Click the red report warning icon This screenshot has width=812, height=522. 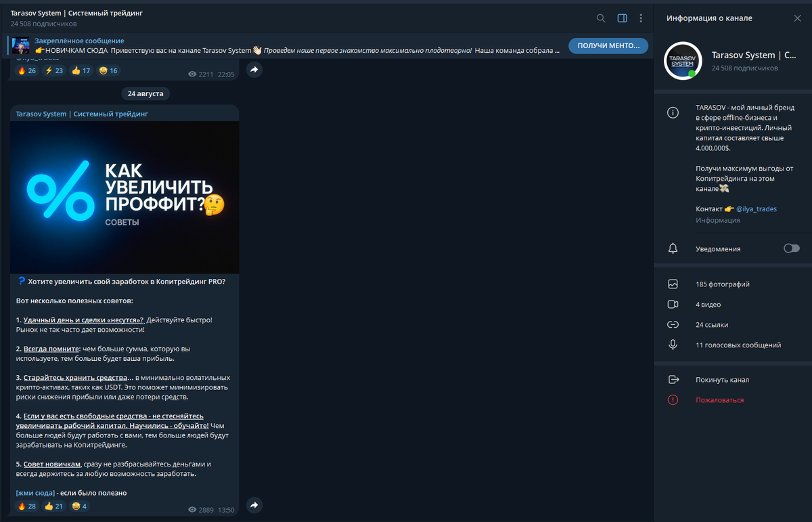(673, 400)
